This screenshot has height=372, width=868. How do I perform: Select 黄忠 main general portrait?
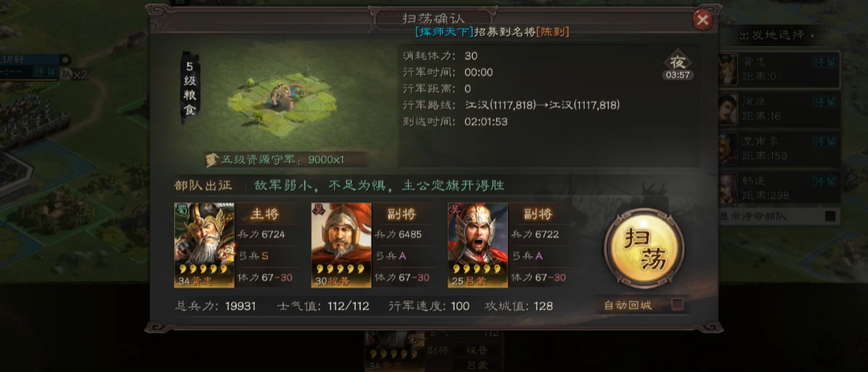pos(205,245)
